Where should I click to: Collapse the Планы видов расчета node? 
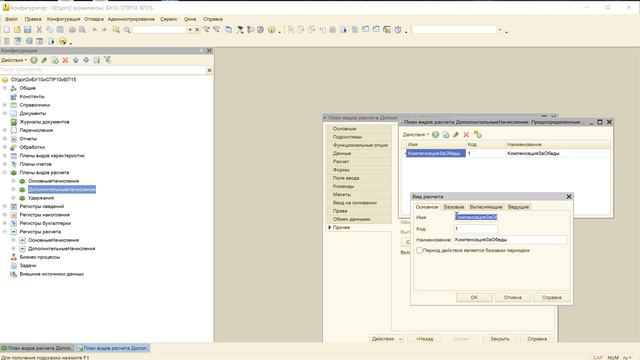pos(5,173)
